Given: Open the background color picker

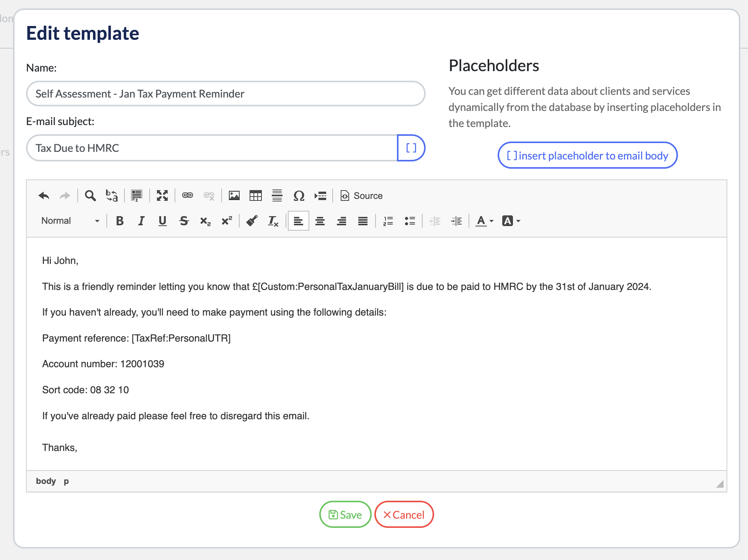Looking at the screenshot, I should click(511, 221).
